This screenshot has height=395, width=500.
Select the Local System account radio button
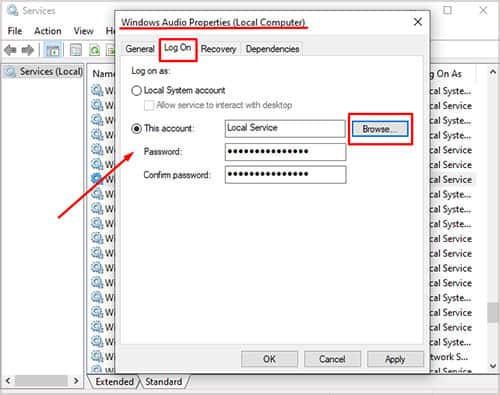137,91
